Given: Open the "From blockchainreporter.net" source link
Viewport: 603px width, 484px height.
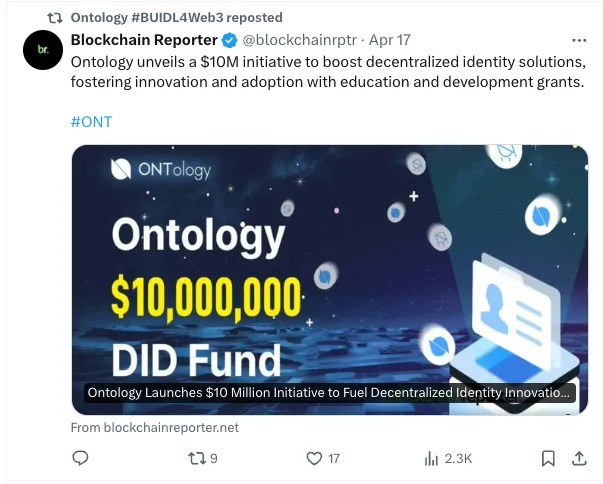Looking at the screenshot, I should coord(155,427).
